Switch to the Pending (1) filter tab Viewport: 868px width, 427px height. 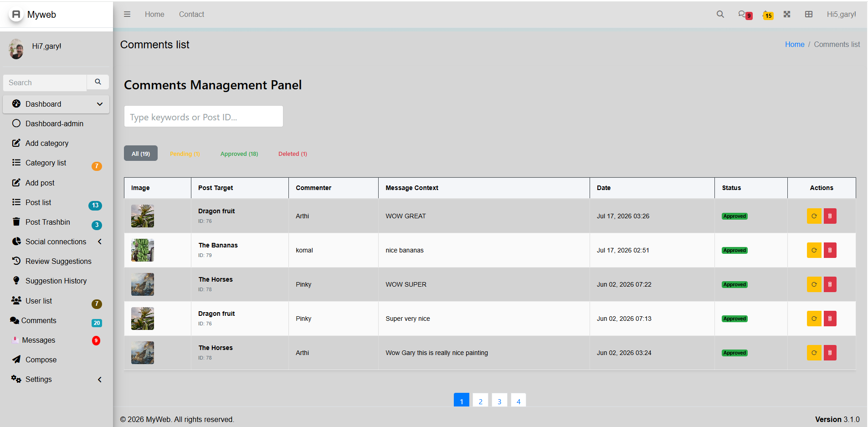point(185,154)
